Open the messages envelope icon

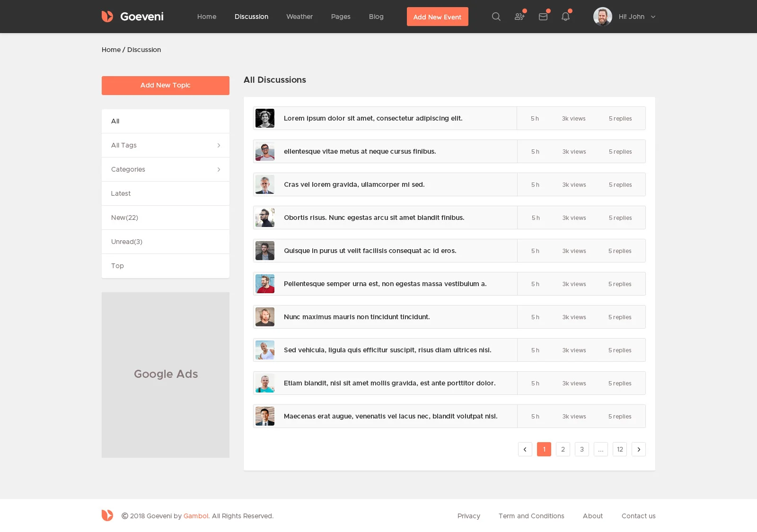[543, 17]
